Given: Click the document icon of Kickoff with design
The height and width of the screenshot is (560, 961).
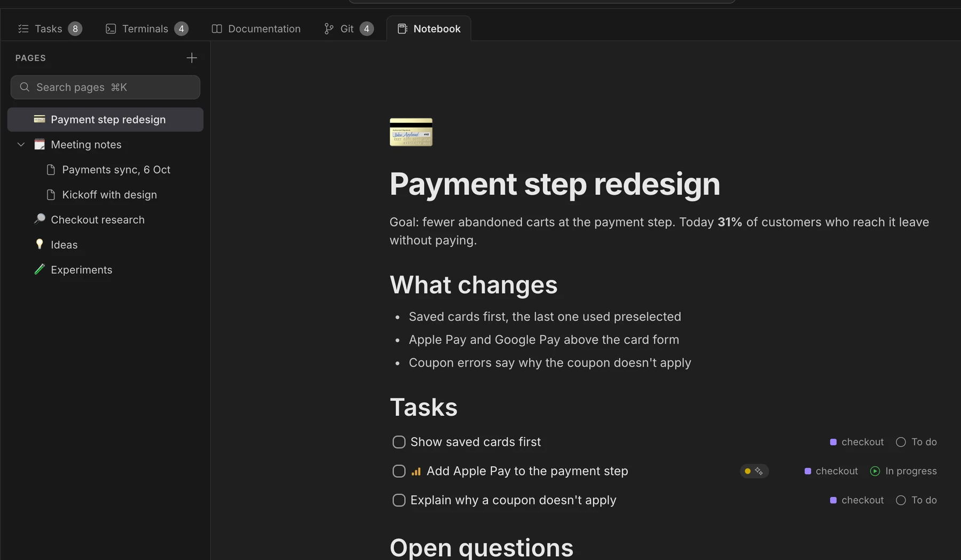Looking at the screenshot, I should [51, 195].
